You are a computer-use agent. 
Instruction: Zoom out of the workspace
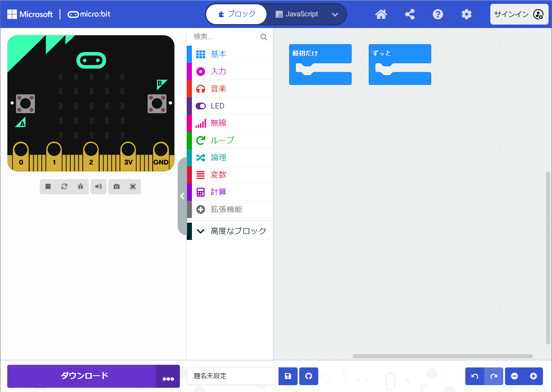point(514,376)
